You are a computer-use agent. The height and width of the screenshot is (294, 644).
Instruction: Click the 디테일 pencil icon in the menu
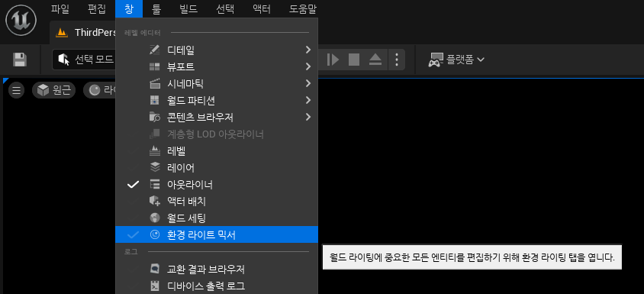[x=154, y=50]
